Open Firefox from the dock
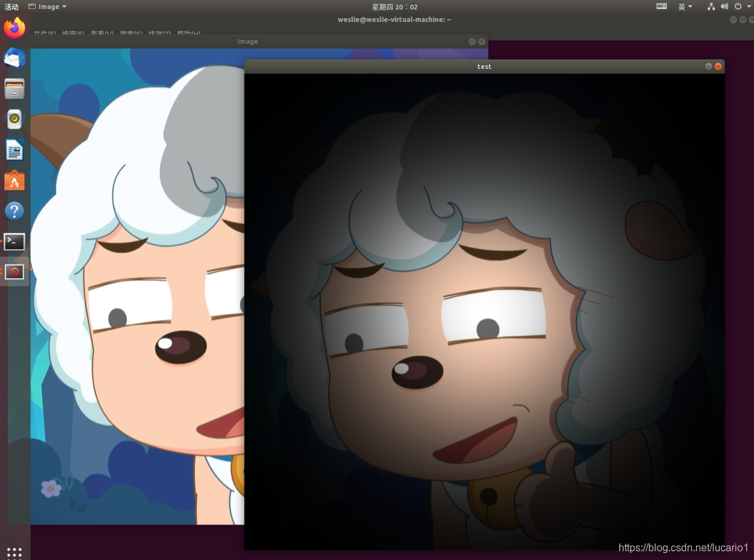754x560 pixels. point(14,28)
